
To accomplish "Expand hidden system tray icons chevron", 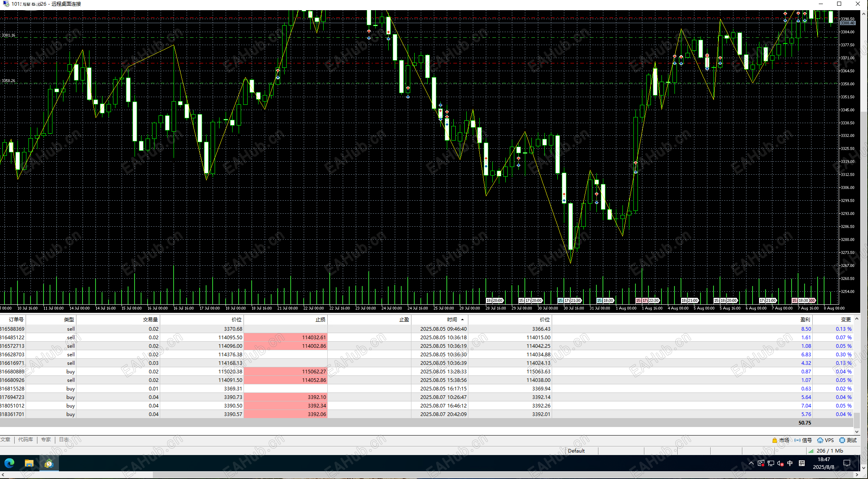I will tap(751, 464).
